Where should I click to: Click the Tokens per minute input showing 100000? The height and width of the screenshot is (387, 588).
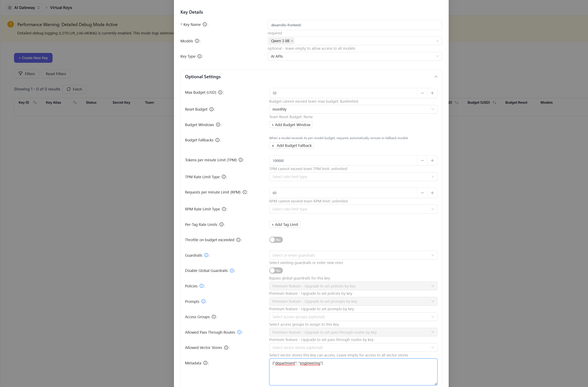(343, 161)
